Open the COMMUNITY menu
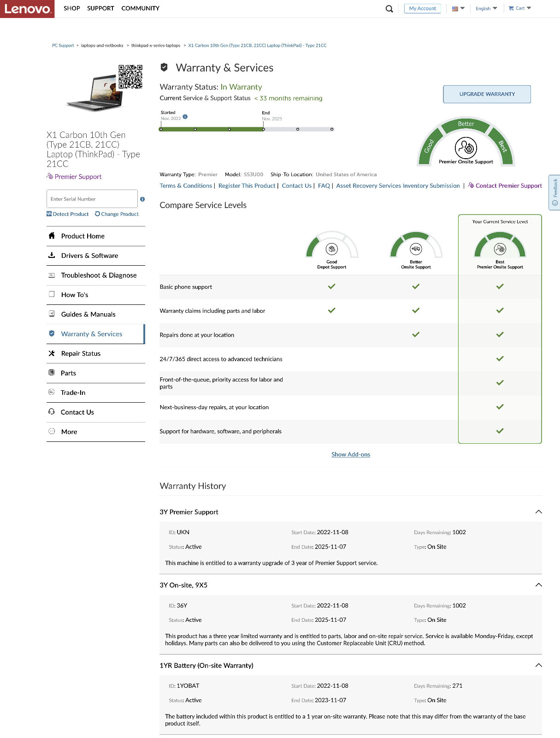The width and height of the screenshot is (560, 738). (141, 8)
